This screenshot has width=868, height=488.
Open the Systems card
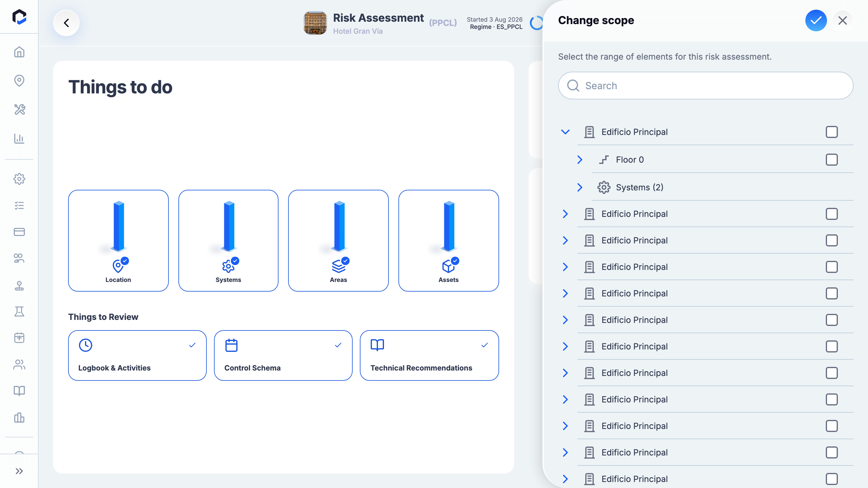[x=228, y=240]
